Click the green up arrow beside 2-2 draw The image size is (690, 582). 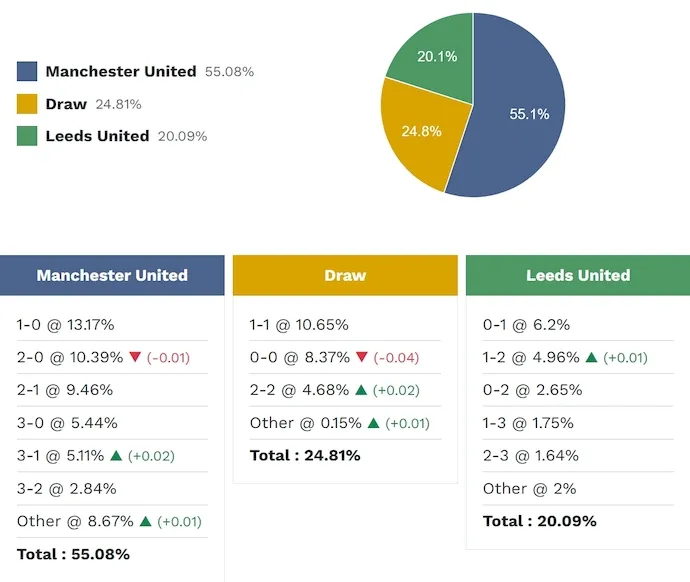tap(361, 390)
